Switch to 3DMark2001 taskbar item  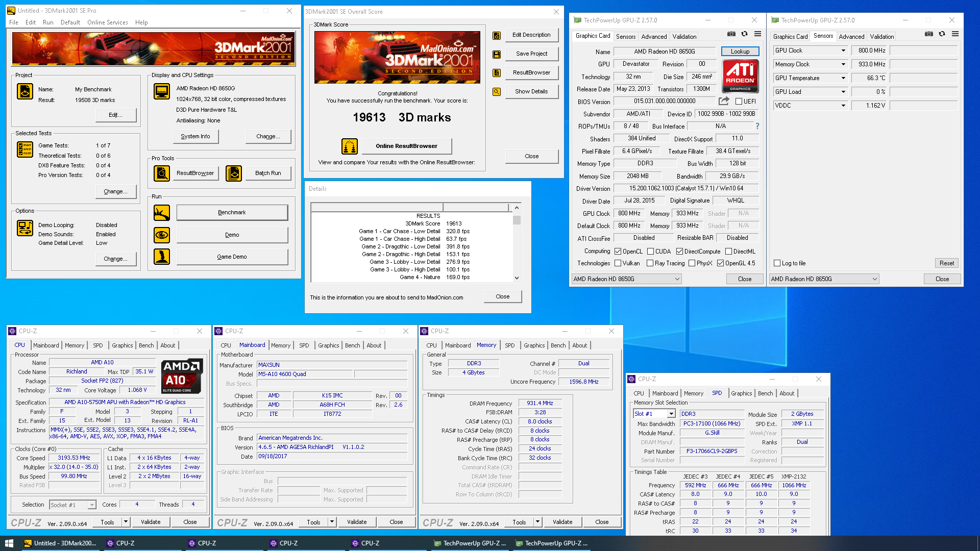(x=60, y=543)
